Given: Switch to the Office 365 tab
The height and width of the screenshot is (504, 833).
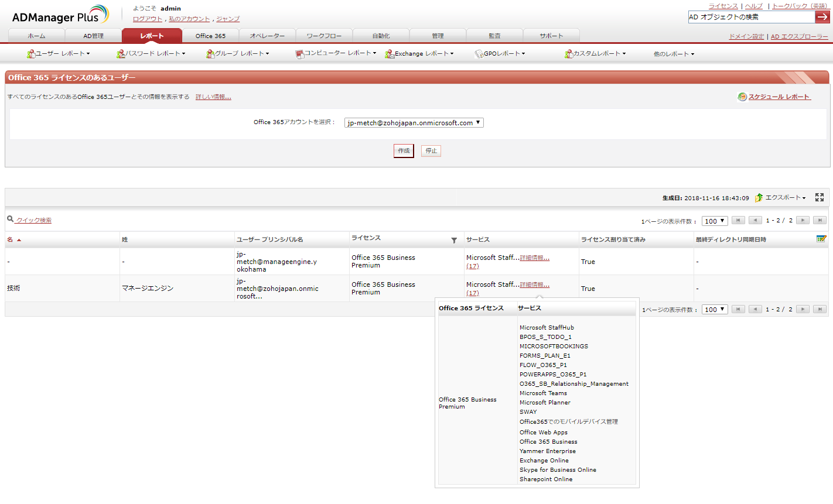Looking at the screenshot, I should (x=210, y=36).
